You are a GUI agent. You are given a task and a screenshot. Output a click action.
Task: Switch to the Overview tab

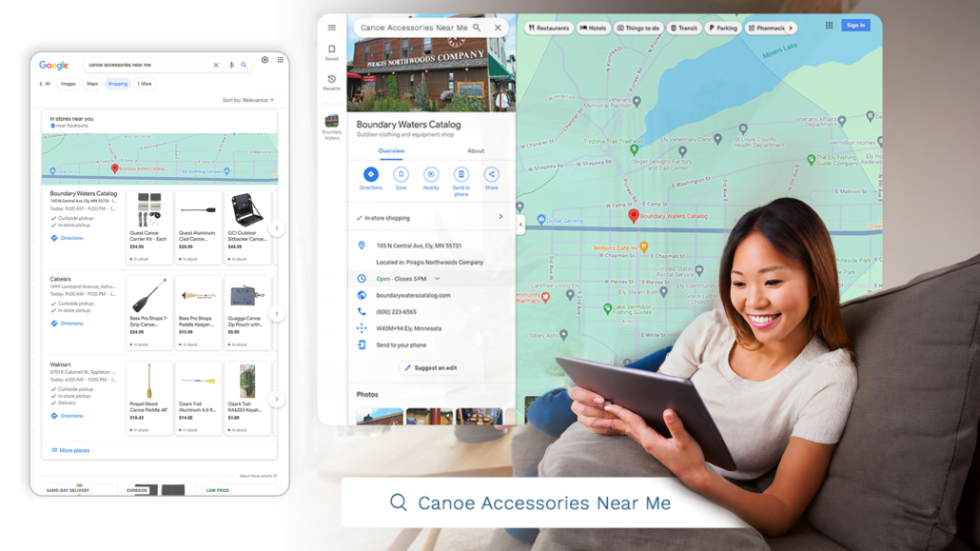pos(391,150)
